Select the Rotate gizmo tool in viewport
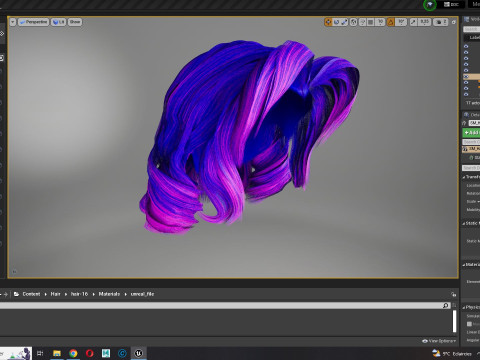The image size is (480, 360). (x=336, y=22)
